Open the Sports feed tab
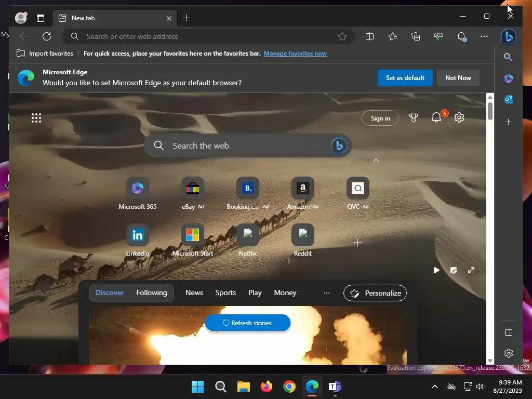This screenshot has width=532, height=399. click(x=225, y=292)
